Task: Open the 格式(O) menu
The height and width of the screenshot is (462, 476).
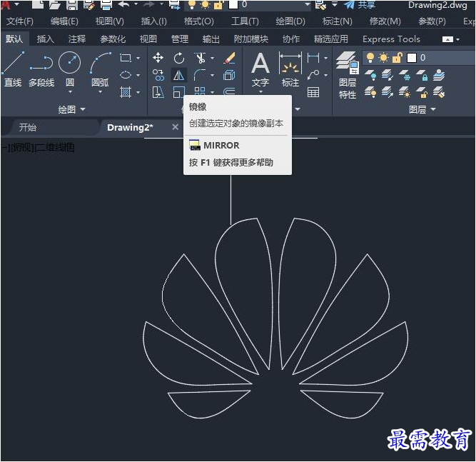Action: (199, 21)
